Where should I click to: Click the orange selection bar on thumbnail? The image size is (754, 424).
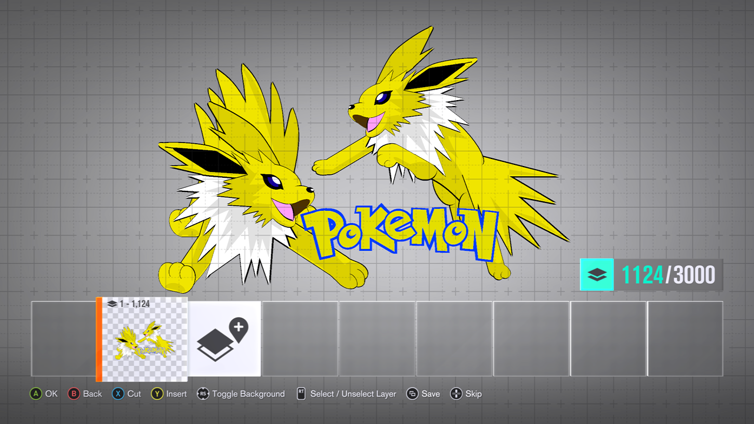[99, 339]
